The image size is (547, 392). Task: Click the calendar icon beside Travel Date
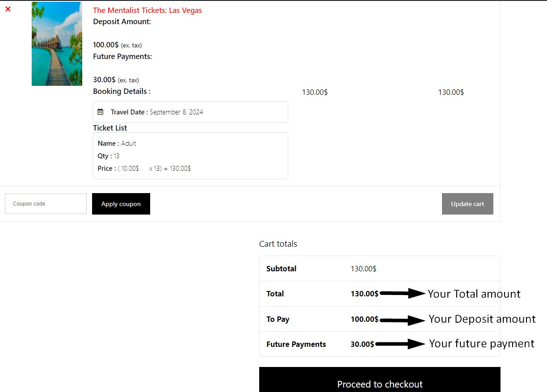click(x=101, y=112)
